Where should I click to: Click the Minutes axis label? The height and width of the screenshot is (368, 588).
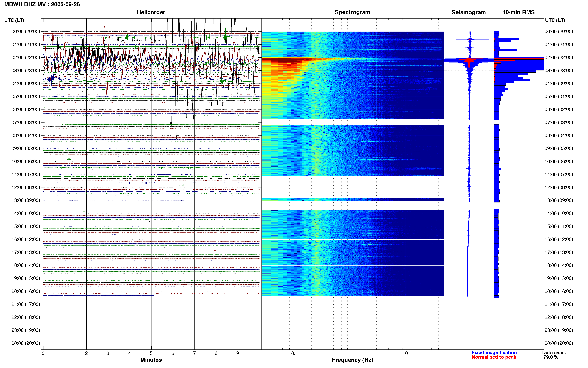151,360
